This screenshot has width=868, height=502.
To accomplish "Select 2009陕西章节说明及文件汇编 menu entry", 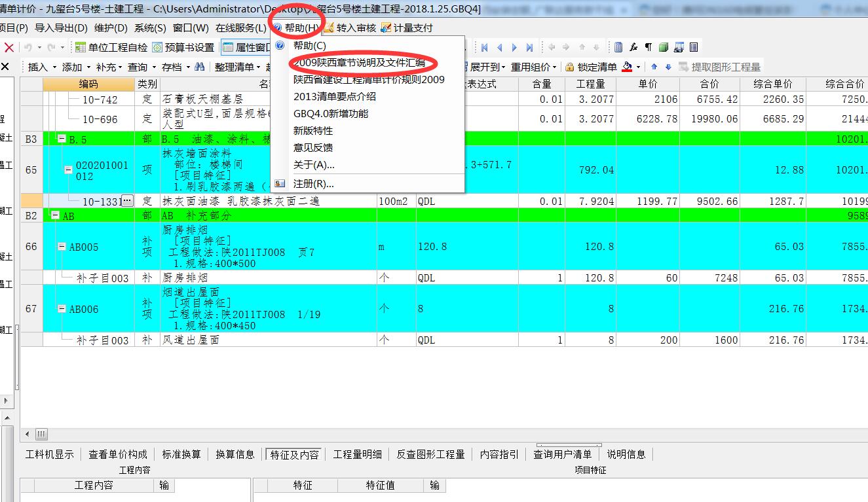I will click(x=368, y=63).
